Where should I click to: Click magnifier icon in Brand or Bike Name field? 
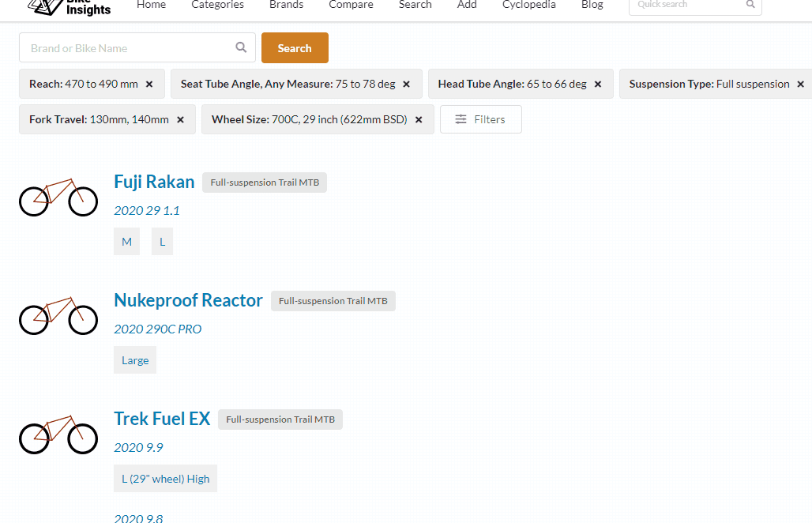pos(241,47)
